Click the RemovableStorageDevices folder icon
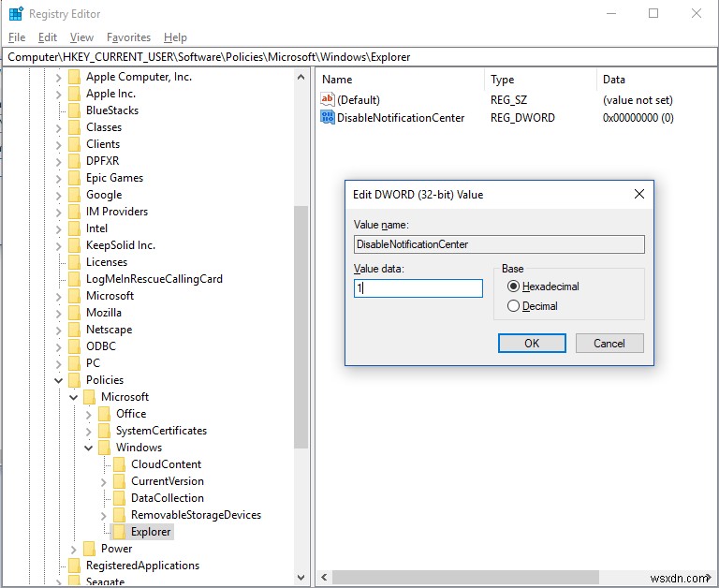This screenshot has height=588, width=719. (x=119, y=515)
